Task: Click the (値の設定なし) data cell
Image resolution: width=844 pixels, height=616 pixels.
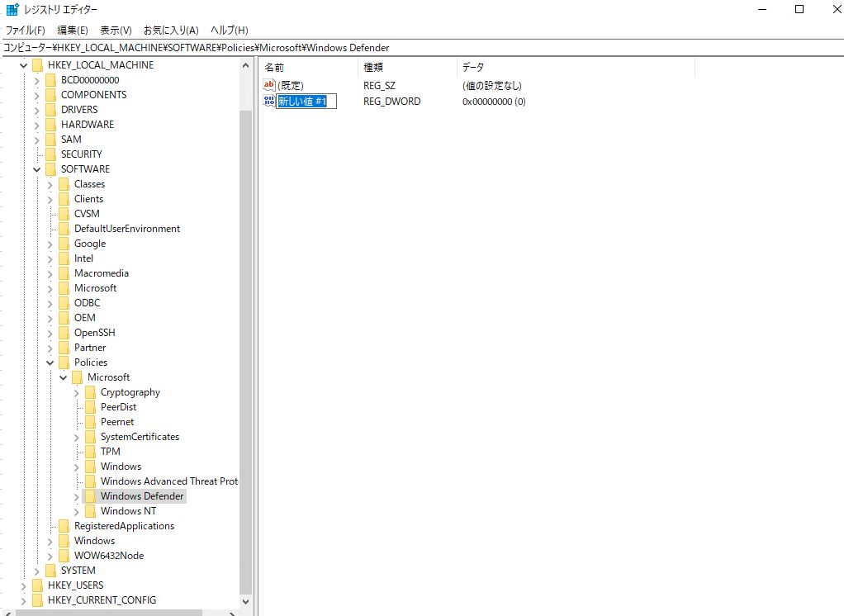Action: click(x=492, y=86)
